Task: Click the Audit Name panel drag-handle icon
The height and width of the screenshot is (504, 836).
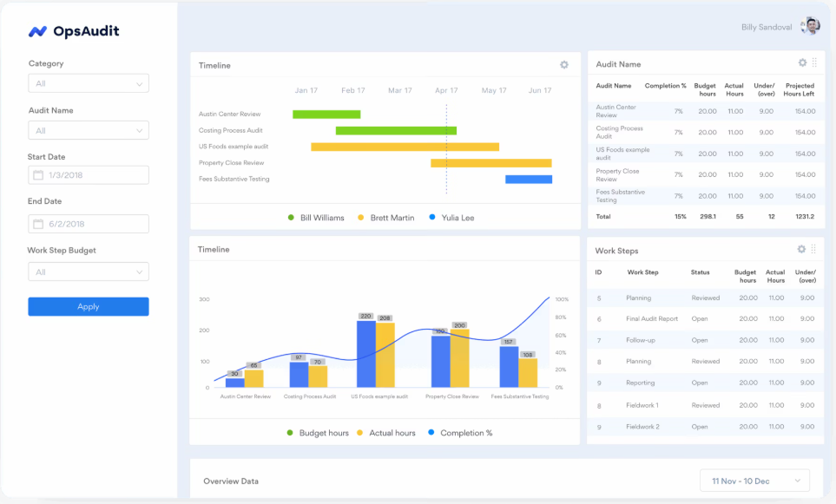Action: click(816, 62)
